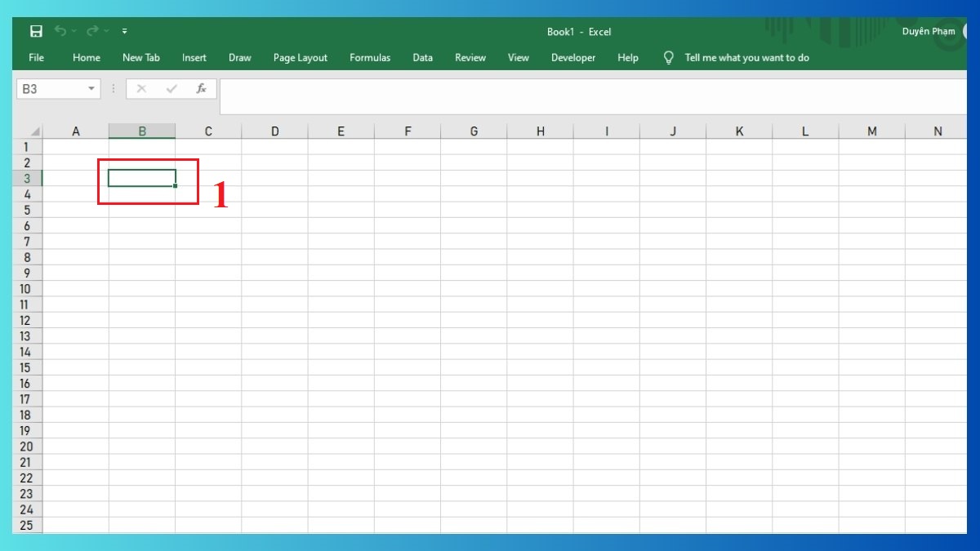Switch to the Developer ribbon tab
This screenshot has width=980, height=551.
[x=572, y=57]
